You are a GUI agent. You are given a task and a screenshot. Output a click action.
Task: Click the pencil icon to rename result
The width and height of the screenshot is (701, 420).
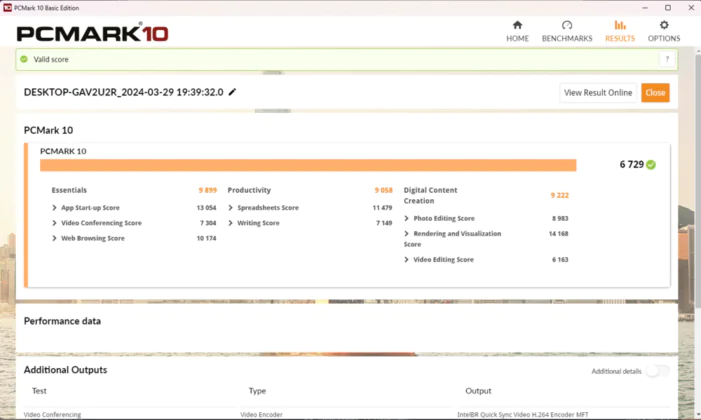[x=232, y=92]
